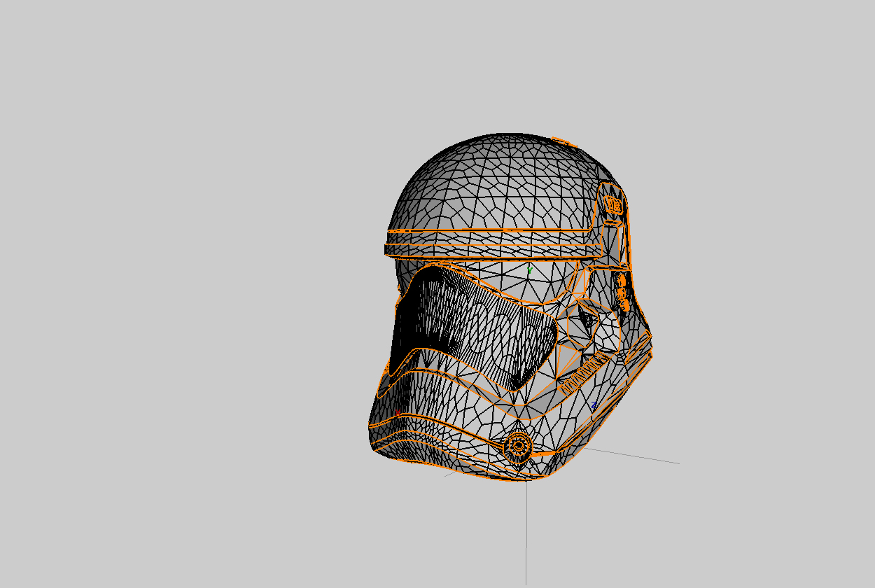Click the red X axis label
The image size is (875, 588).
[x=398, y=414]
